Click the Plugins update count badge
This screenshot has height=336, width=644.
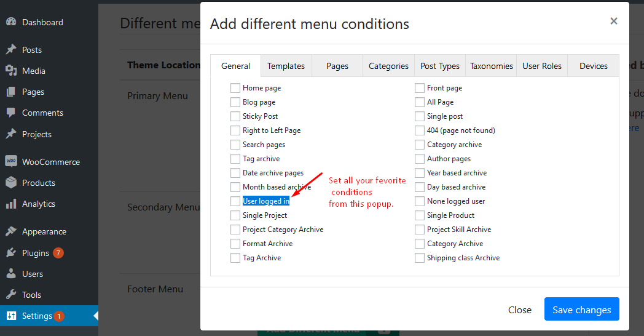58,253
